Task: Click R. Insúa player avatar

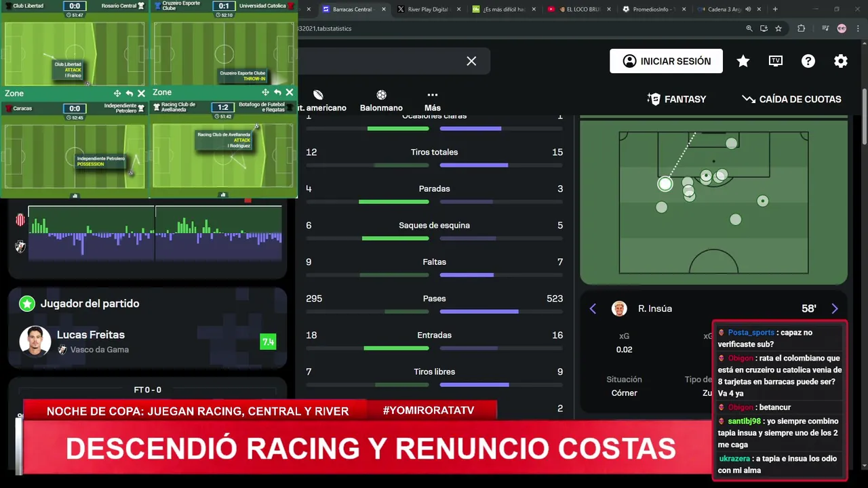Action: click(x=619, y=308)
